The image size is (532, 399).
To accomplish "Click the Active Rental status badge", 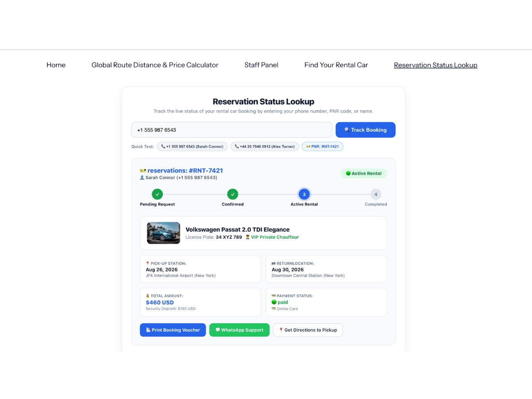I will tap(364, 173).
